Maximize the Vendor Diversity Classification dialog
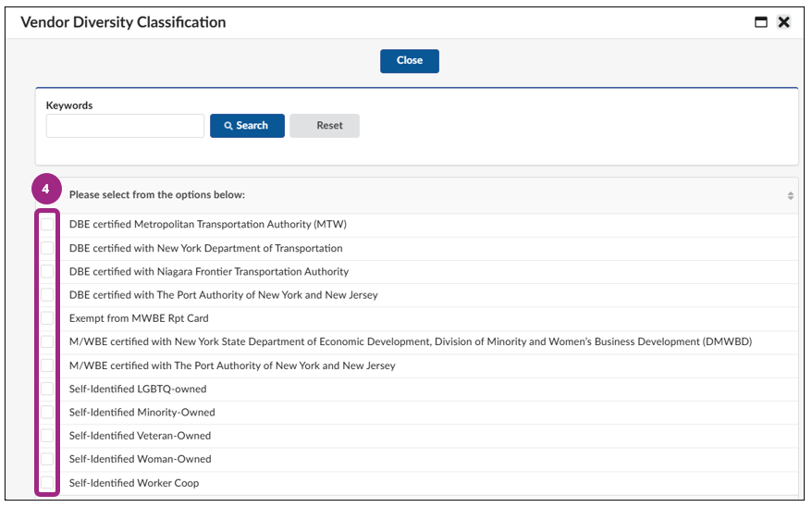 pos(761,22)
